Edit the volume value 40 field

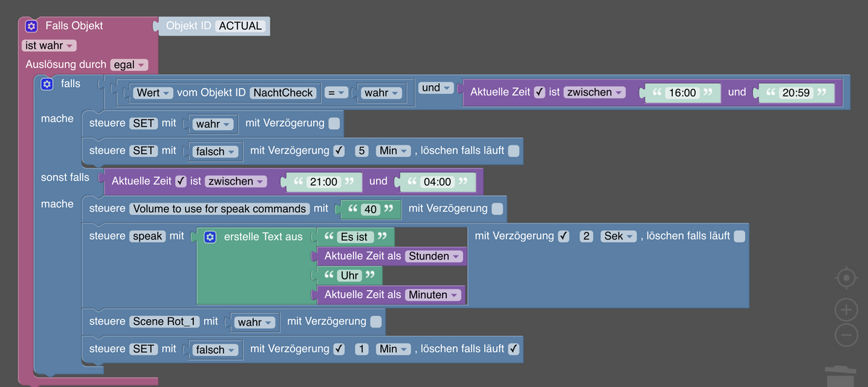[x=370, y=209]
